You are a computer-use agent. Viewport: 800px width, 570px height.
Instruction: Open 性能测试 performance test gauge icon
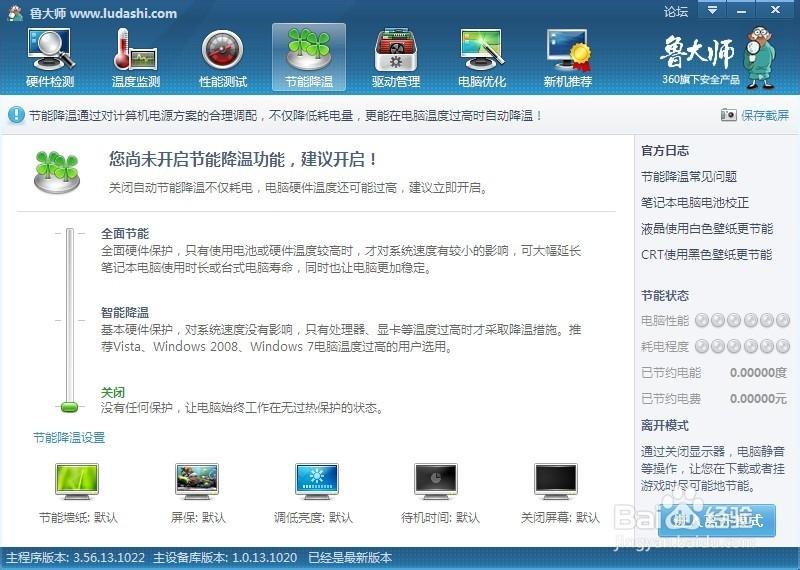222,49
